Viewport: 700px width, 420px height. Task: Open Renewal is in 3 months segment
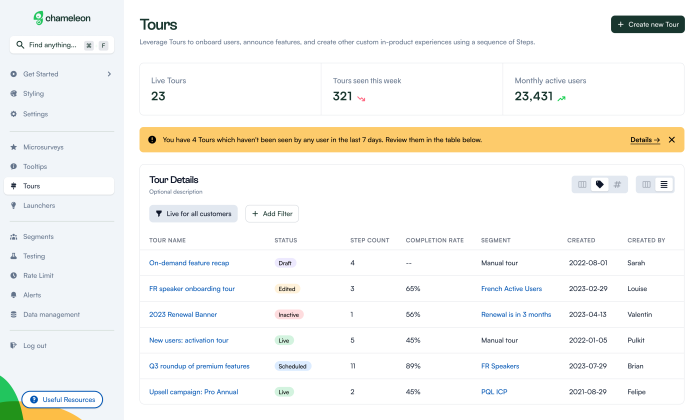[x=516, y=315]
